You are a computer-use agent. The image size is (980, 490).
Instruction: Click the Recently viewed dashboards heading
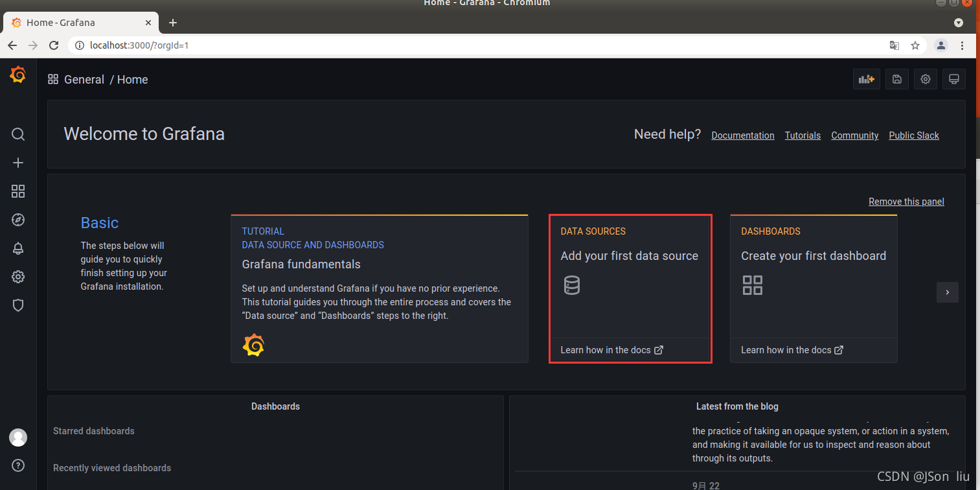click(x=112, y=468)
